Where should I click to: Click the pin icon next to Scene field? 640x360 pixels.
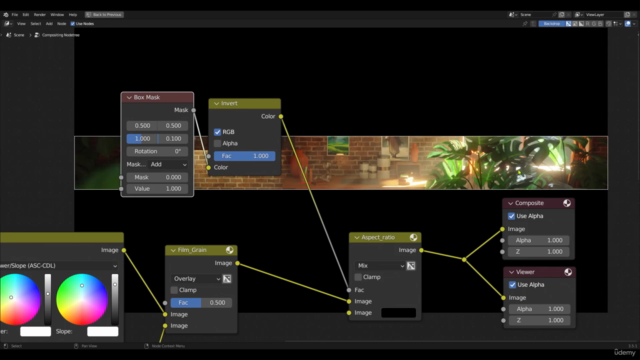pyautogui.click(x=554, y=15)
